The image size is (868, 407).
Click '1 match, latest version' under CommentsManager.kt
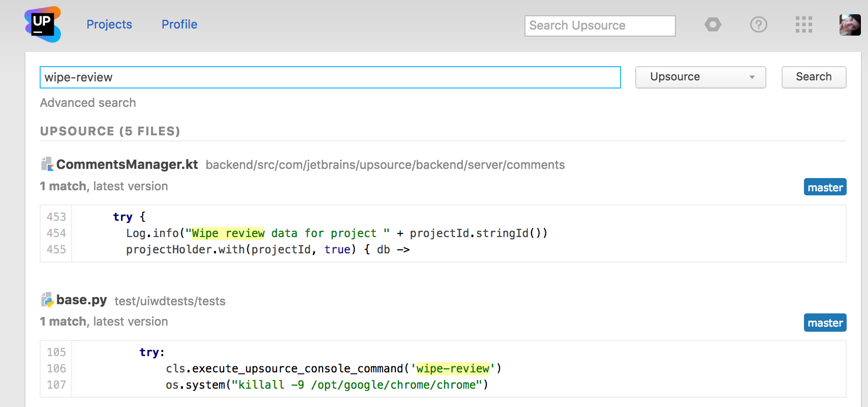tap(104, 186)
